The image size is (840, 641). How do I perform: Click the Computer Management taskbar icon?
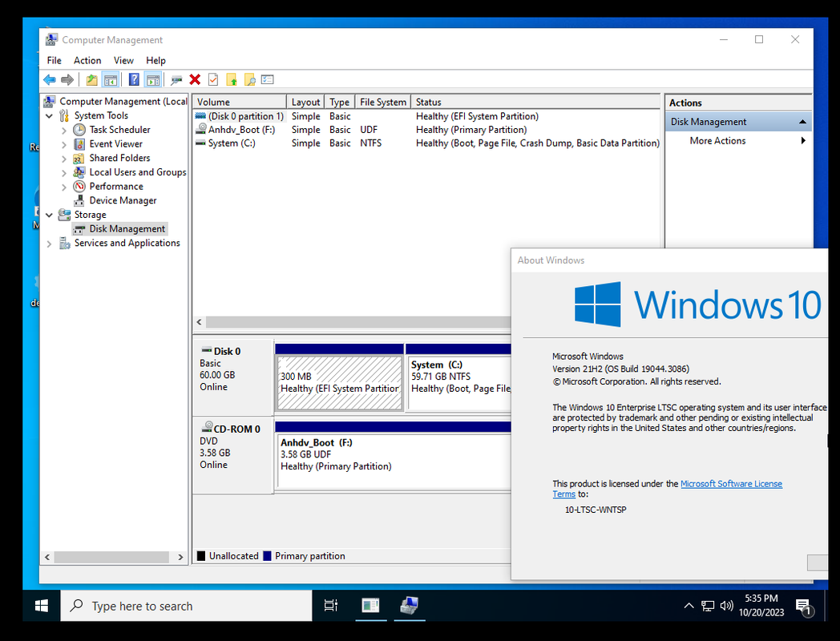(410, 606)
